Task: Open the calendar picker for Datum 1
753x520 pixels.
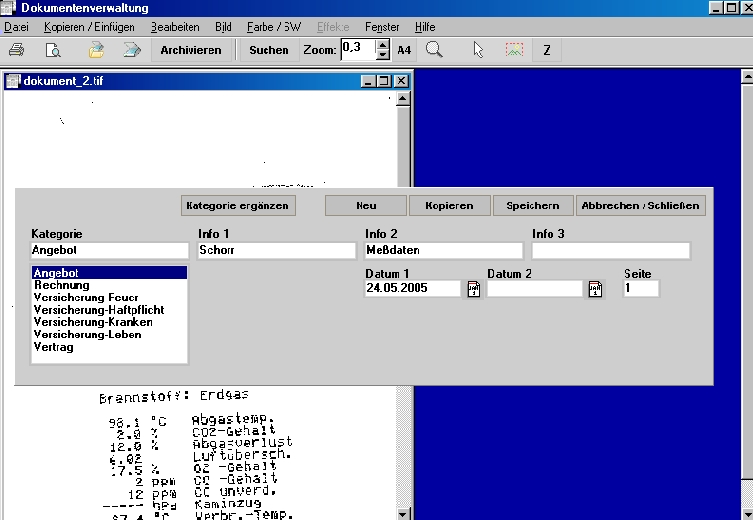Action: click(x=474, y=289)
